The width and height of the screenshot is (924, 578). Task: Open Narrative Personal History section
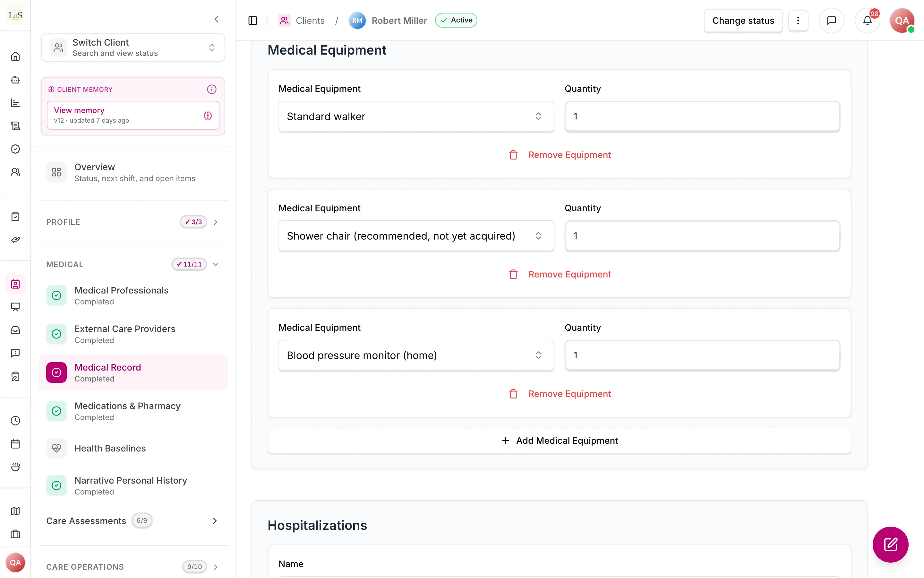(133, 486)
